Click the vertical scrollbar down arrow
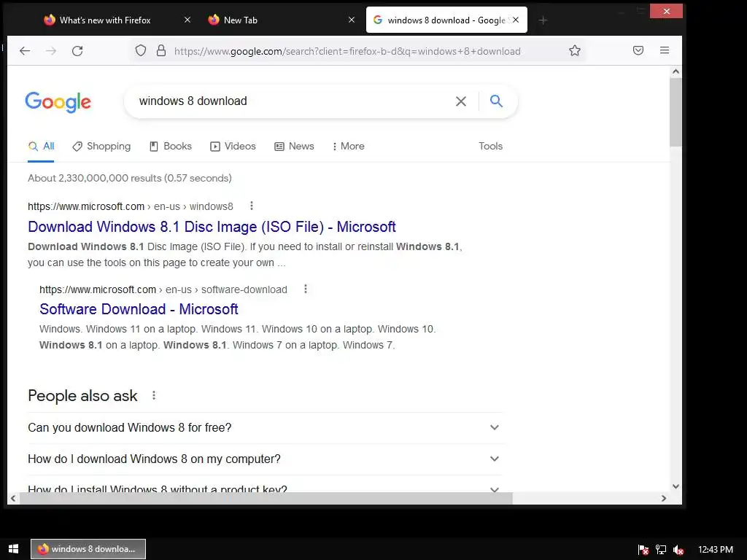This screenshot has width=747, height=560. point(676,486)
